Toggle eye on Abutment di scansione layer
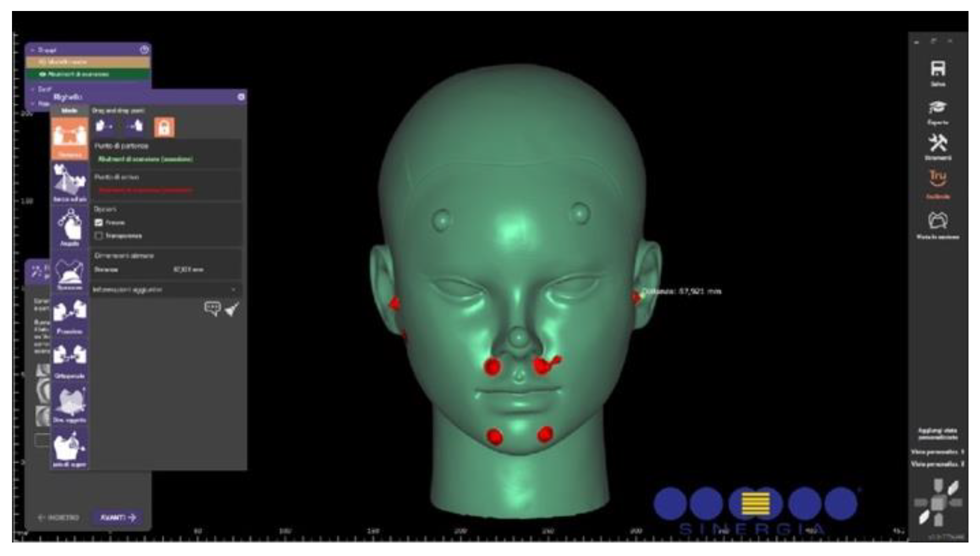 tap(42, 74)
